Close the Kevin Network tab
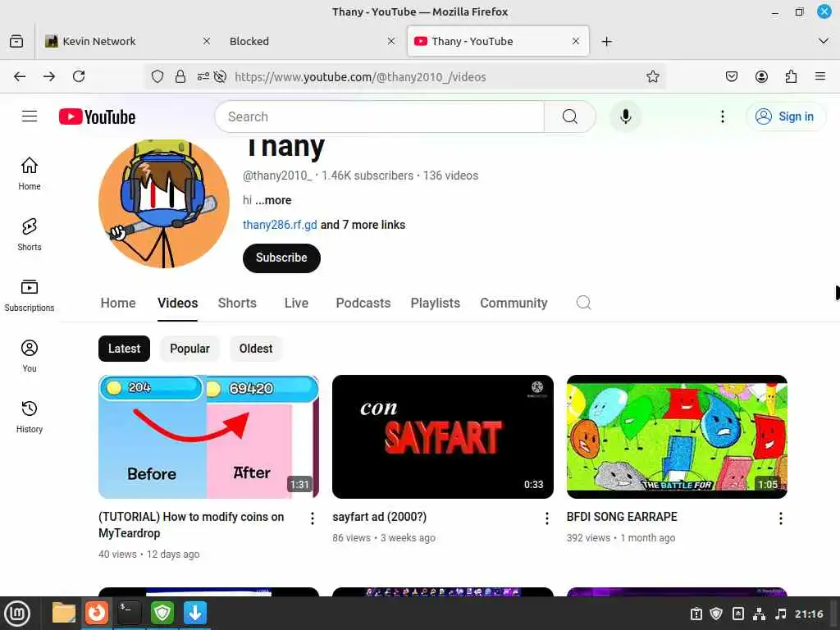 click(x=207, y=41)
